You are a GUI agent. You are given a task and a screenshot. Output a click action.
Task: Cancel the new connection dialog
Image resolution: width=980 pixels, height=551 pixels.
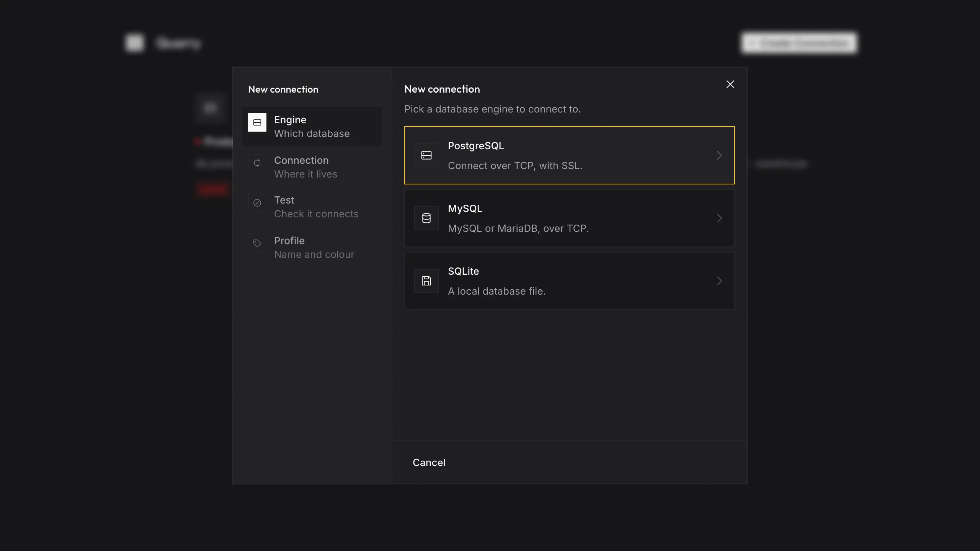pyautogui.click(x=429, y=463)
